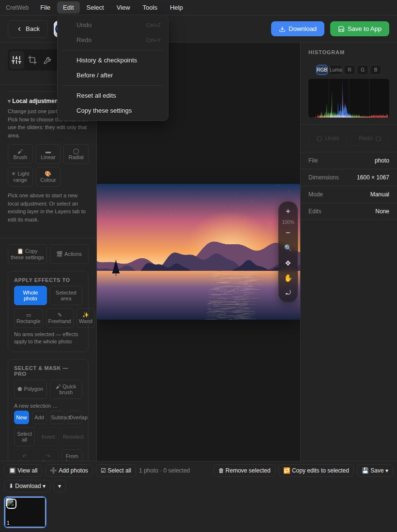Collapse the Local adjustments section
This screenshot has width=397, height=532.
click(32, 101)
